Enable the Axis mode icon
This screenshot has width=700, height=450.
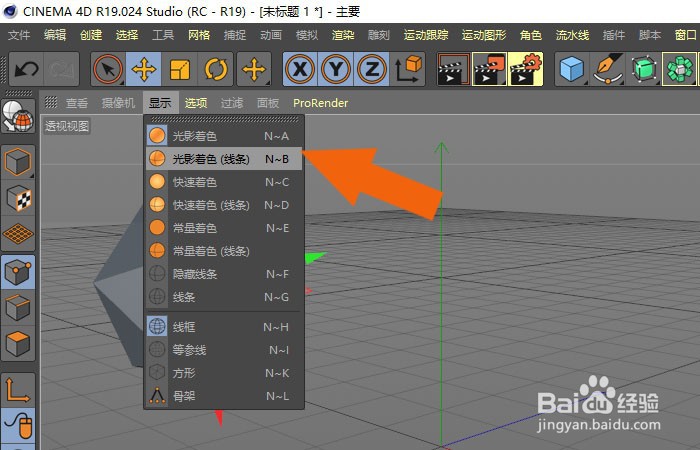pyautogui.click(x=18, y=390)
